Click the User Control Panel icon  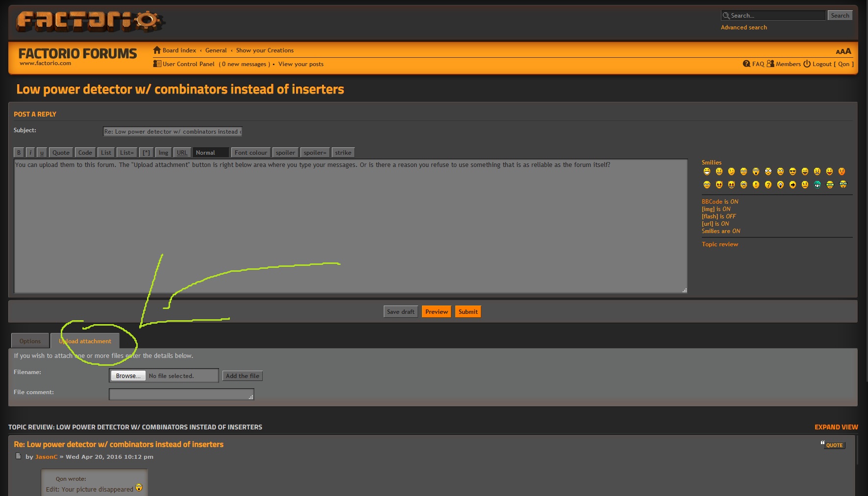(157, 64)
